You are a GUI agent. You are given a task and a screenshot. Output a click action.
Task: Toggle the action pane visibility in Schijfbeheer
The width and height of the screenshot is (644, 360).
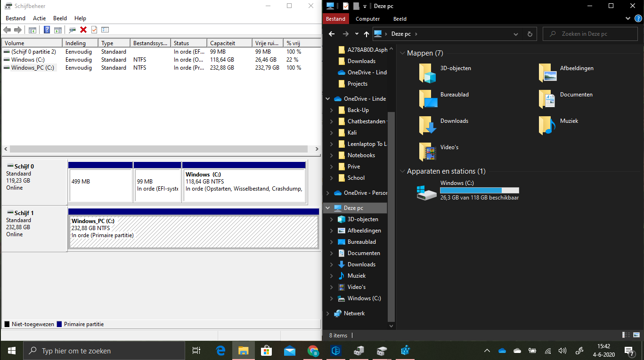(57, 30)
